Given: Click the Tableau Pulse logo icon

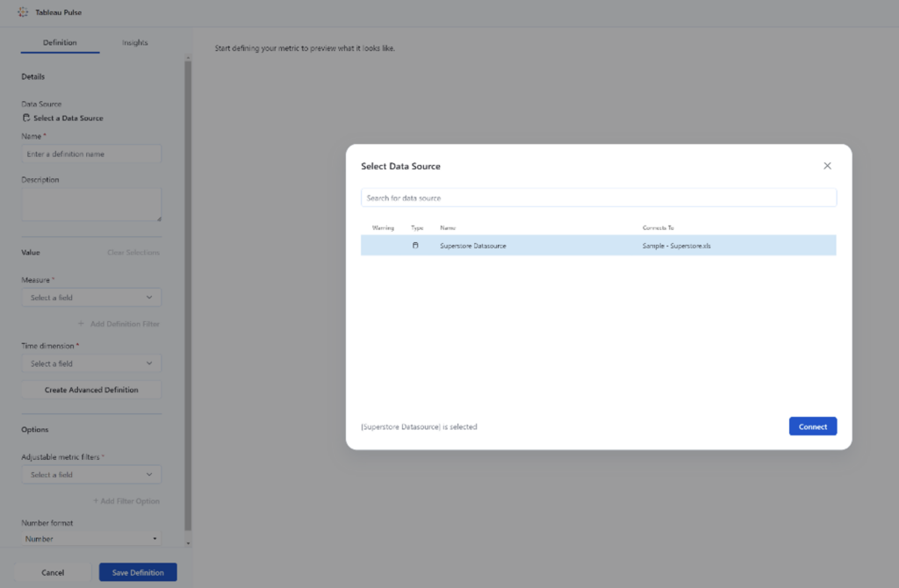Looking at the screenshot, I should 25,12.
